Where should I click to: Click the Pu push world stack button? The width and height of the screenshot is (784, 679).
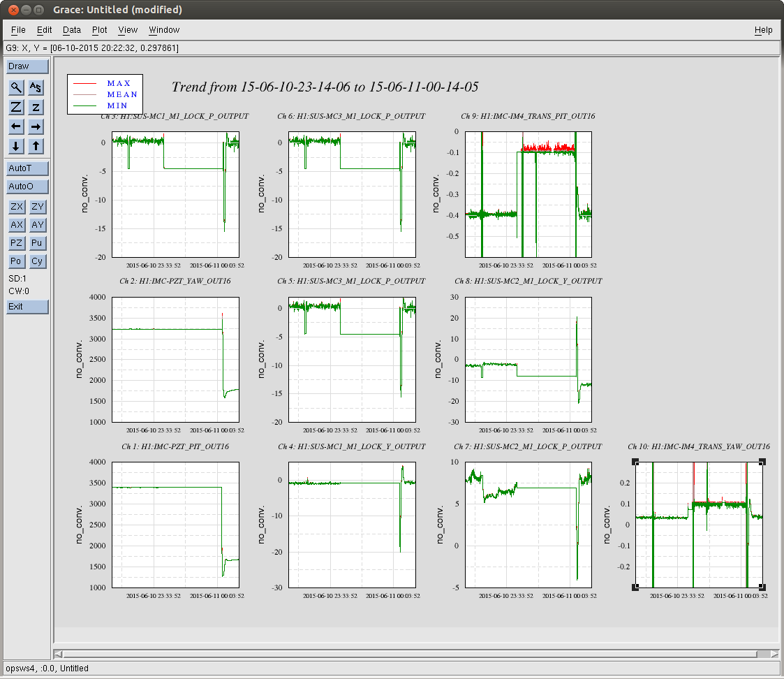pos(38,243)
